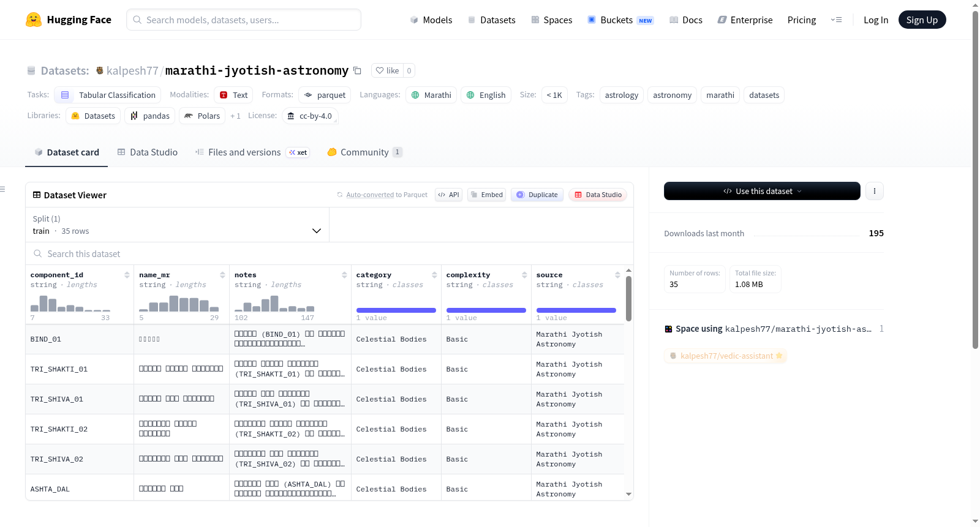The height and width of the screenshot is (527, 980).
Task: Click the page vertical scrollbar
Action: point(976,180)
